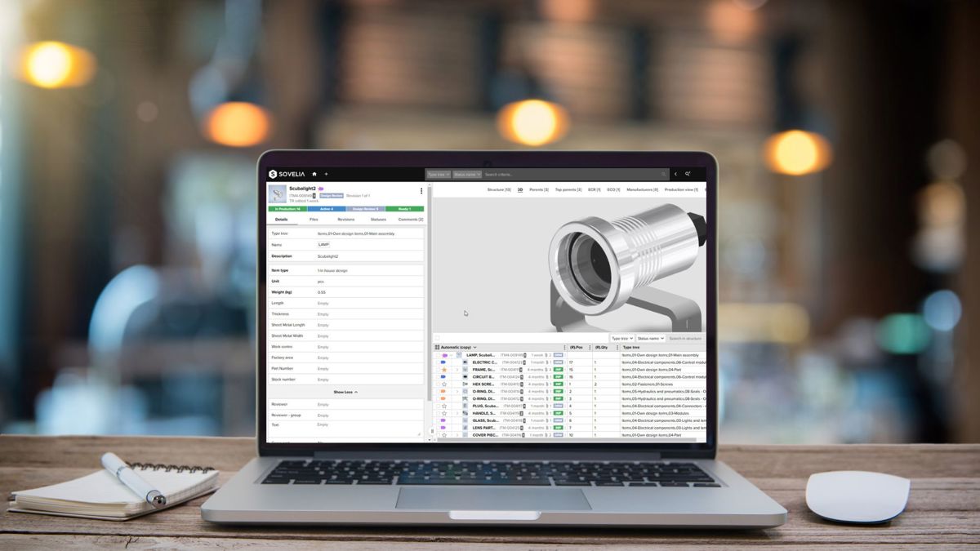Click the Sovelia hexagon logo
The width and height of the screenshot is (980, 551).
[273, 174]
